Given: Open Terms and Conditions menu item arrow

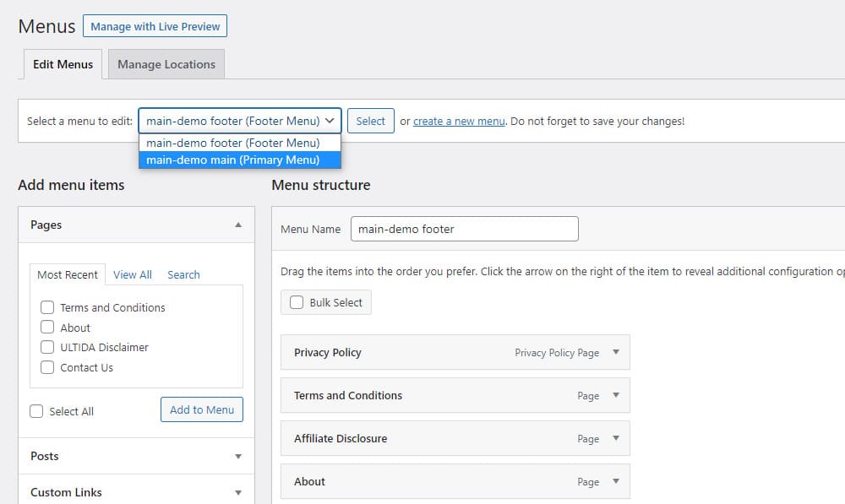Looking at the screenshot, I should 615,395.
